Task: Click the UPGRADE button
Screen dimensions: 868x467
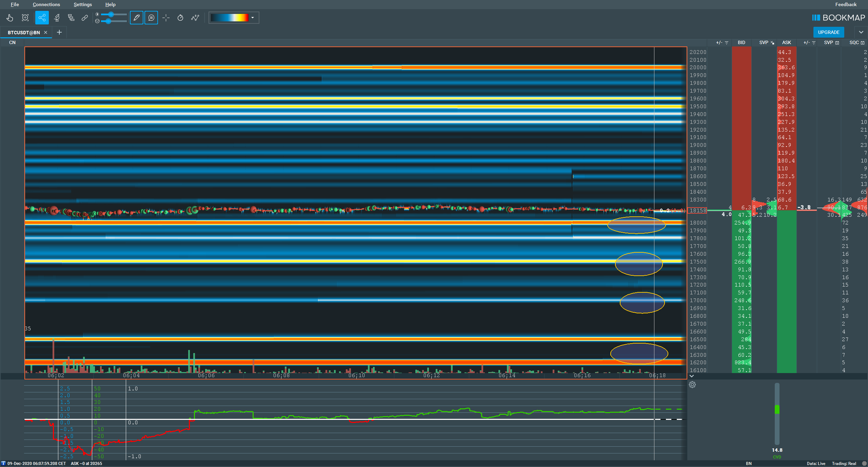Action: pos(828,32)
